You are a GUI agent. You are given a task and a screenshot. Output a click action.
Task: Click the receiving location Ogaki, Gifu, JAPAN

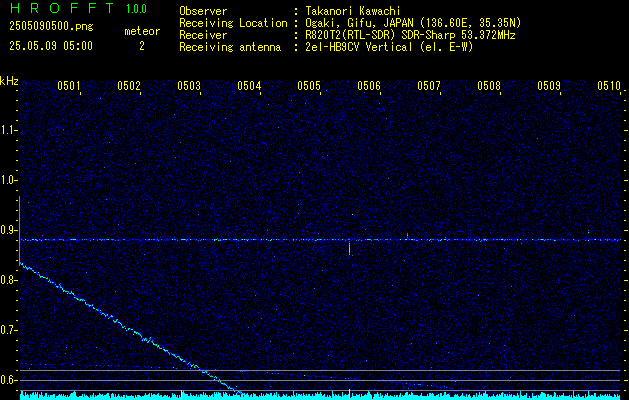359,23
